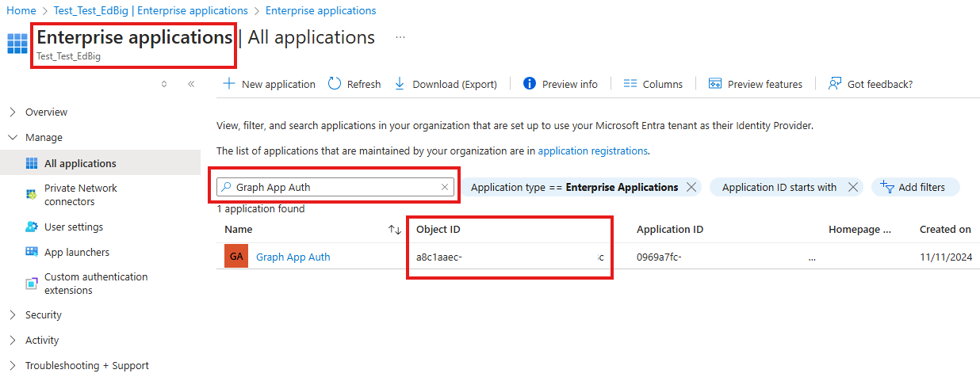980x381 pixels.
Task: Click Columns button
Action: click(653, 83)
